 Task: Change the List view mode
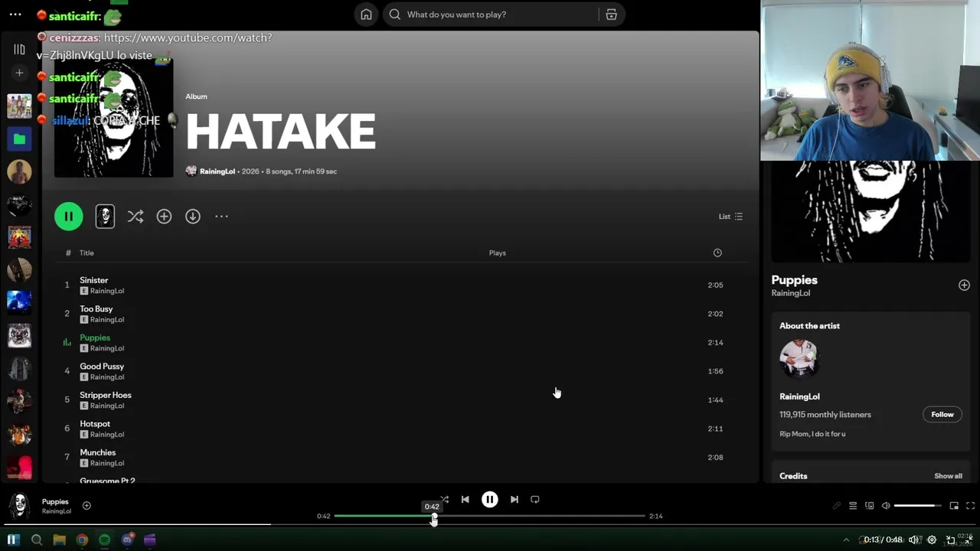tap(730, 217)
